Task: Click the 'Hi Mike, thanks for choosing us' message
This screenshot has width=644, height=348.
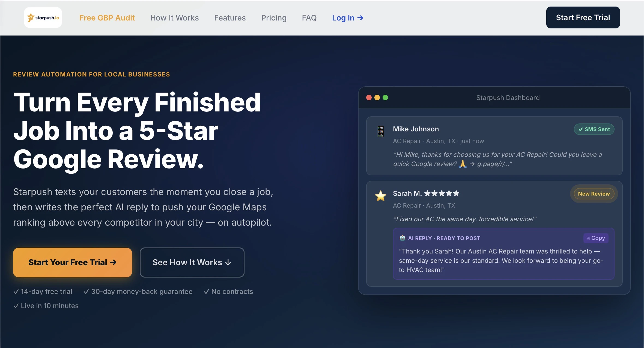Action: tap(497, 159)
